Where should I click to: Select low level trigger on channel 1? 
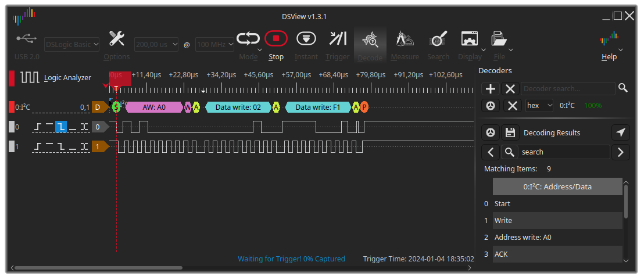(x=73, y=146)
